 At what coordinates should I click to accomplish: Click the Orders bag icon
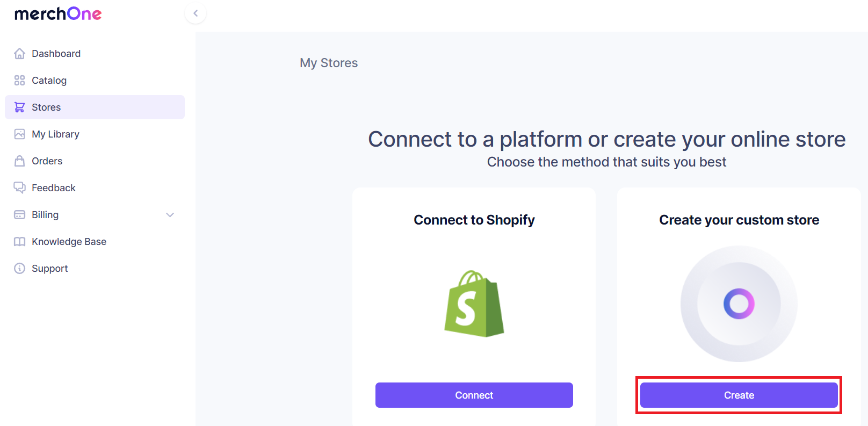click(x=19, y=161)
